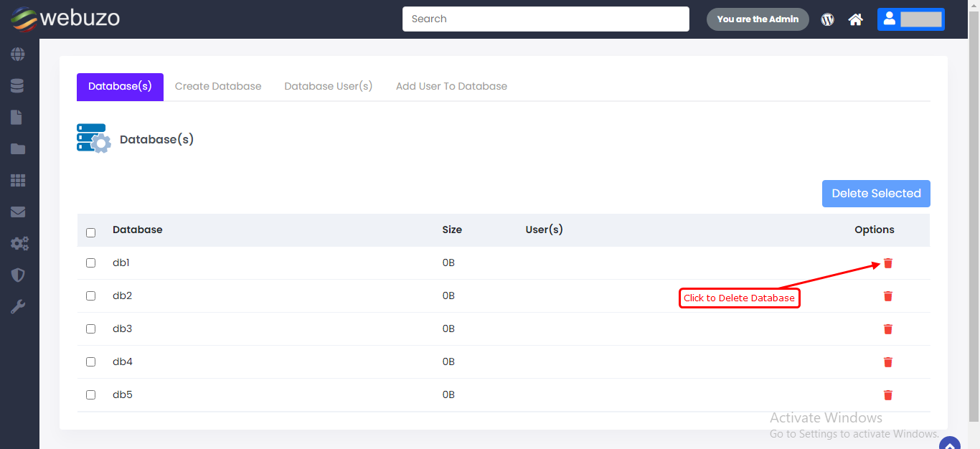Check the select-all checkbox in table header
The height and width of the screenshot is (449, 980).
pyautogui.click(x=90, y=232)
